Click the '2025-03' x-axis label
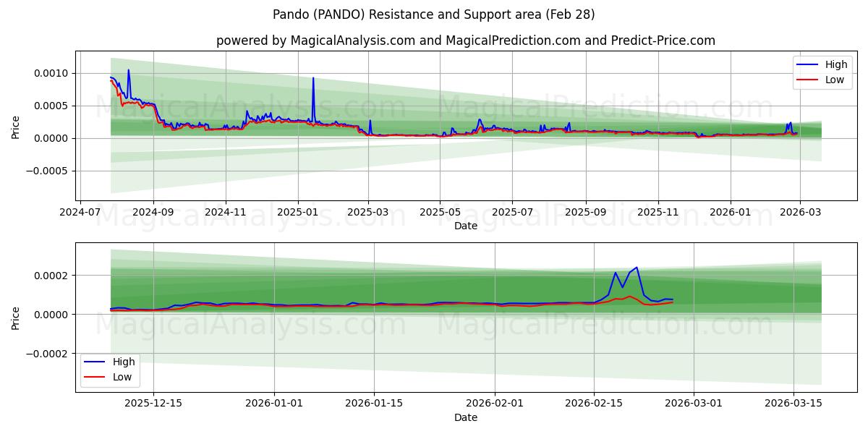Viewport: 868px width, 434px height. [x=368, y=213]
